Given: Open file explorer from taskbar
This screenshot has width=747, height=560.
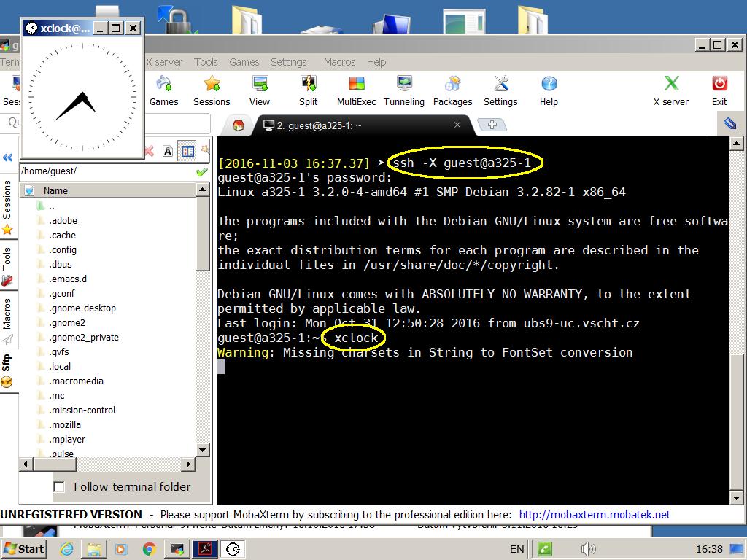Looking at the screenshot, I should point(94,549).
